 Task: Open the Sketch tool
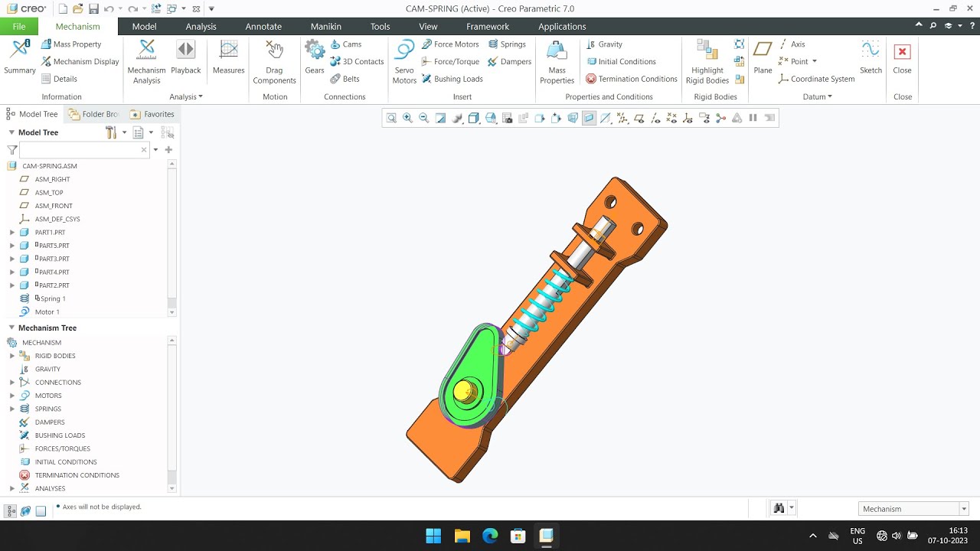871,58
